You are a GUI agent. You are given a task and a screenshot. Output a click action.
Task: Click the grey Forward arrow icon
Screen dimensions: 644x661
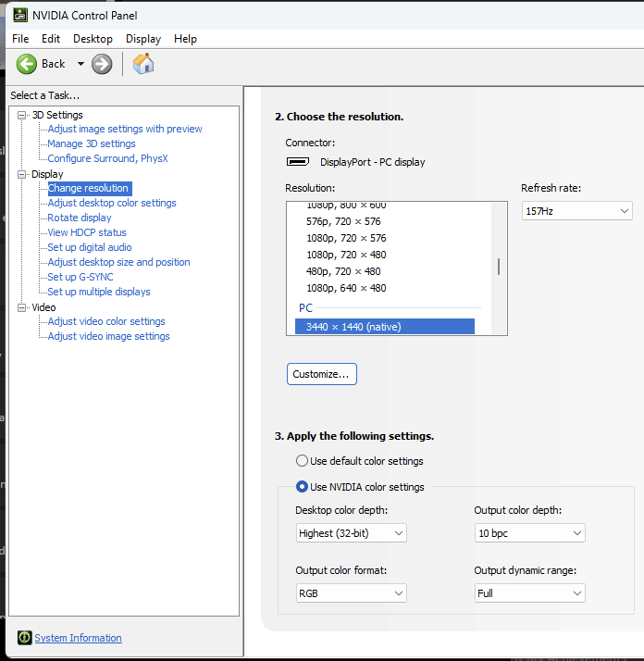point(102,64)
